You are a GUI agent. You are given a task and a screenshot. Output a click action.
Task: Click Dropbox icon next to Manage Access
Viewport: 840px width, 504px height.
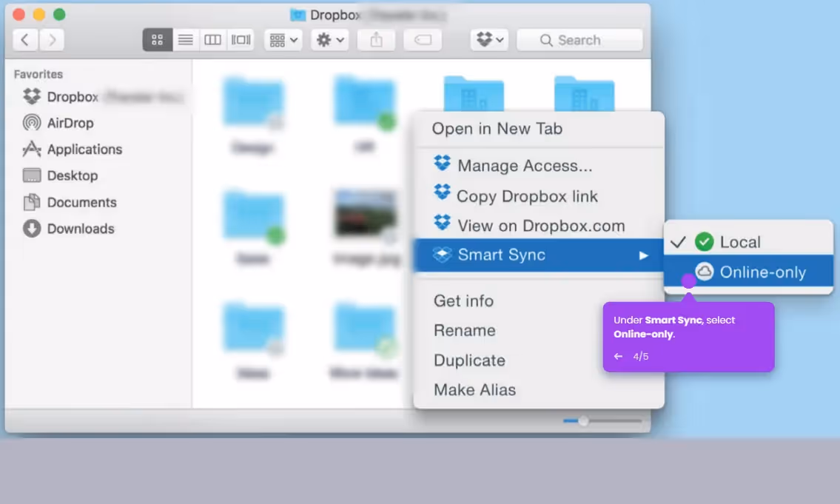coord(442,164)
